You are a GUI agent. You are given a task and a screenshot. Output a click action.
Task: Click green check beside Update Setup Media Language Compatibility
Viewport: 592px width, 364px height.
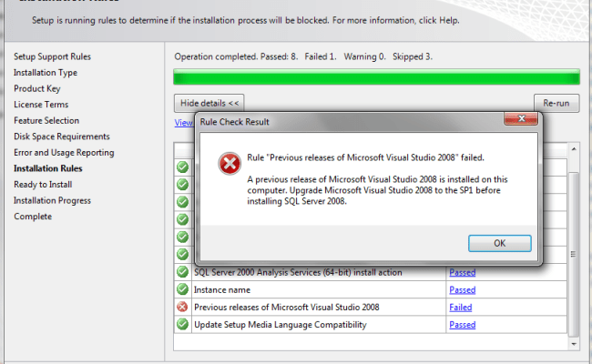tap(182, 324)
